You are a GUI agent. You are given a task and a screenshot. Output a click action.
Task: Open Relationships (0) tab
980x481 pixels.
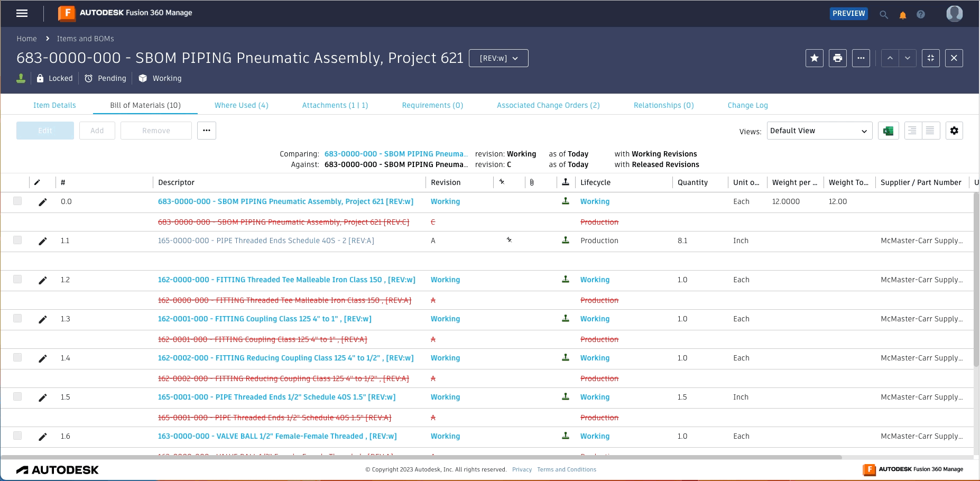pos(664,105)
